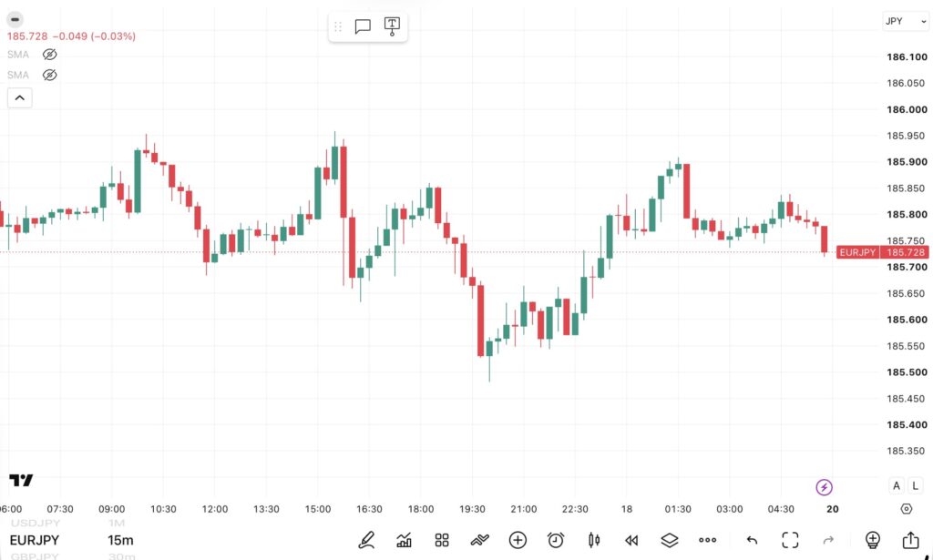Toggle log scale with the L button
933x560 pixels.
pos(915,485)
